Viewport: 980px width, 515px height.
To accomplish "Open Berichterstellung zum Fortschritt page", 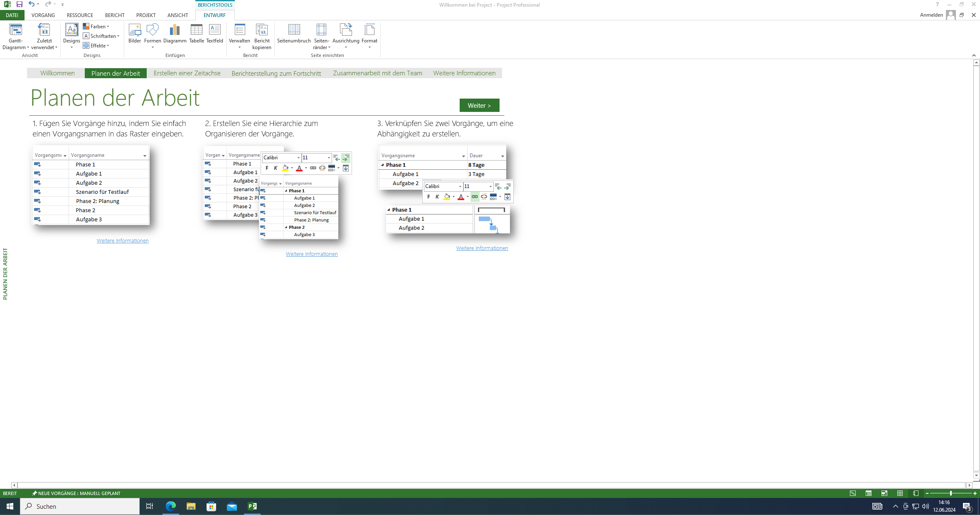I will coord(276,73).
